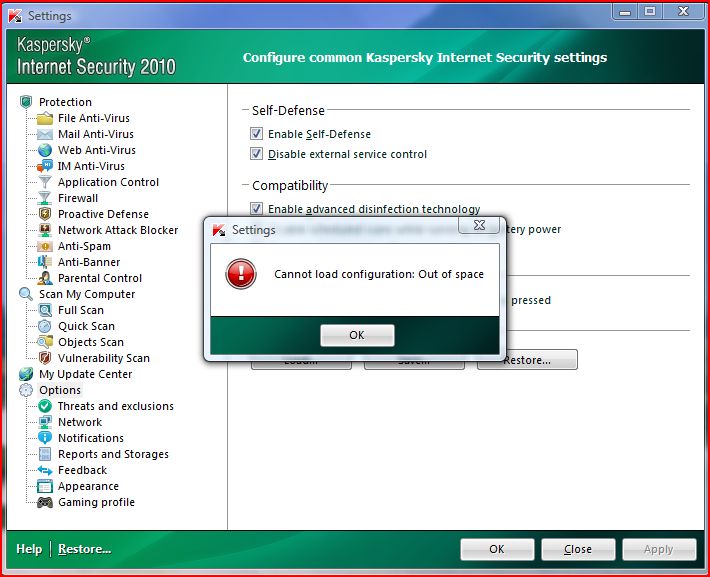Click the Firewall icon

(x=45, y=198)
